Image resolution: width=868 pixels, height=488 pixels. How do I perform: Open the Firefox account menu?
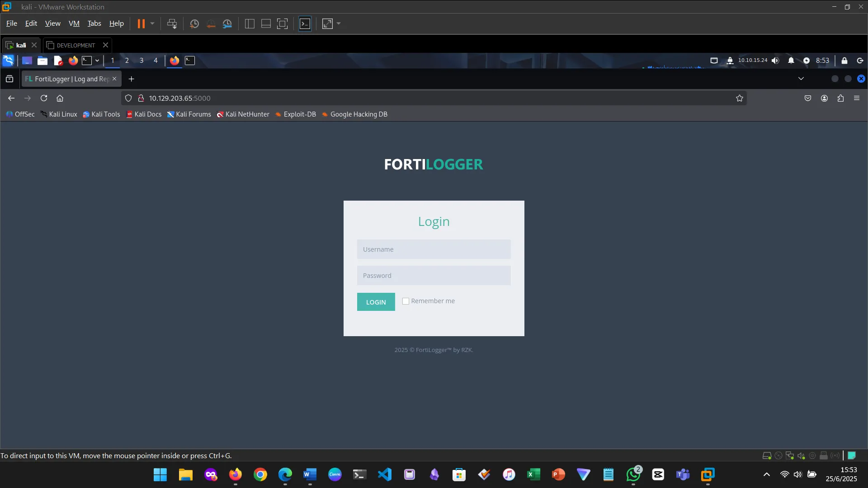click(x=824, y=98)
